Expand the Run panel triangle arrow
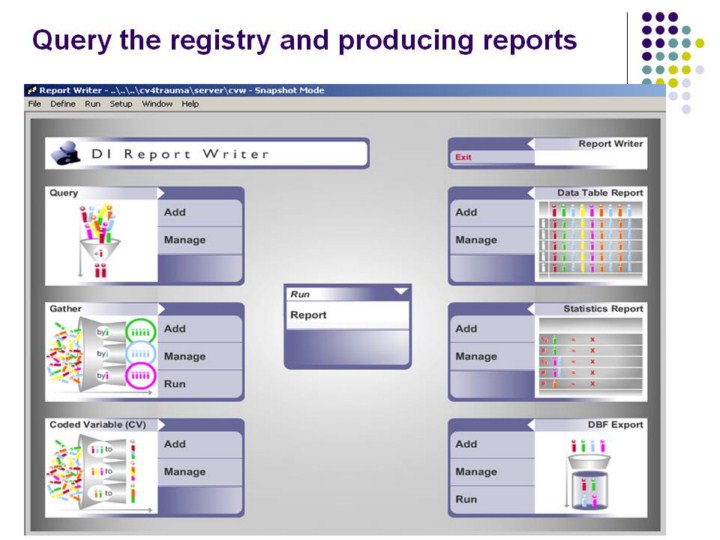 point(401,292)
